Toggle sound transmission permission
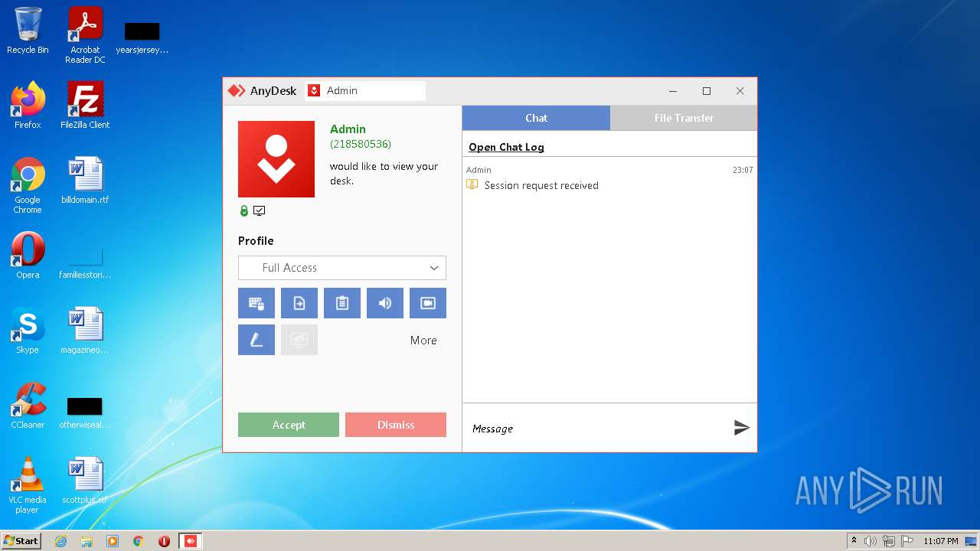This screenshot has height=551, width=980. click(385, 303)
